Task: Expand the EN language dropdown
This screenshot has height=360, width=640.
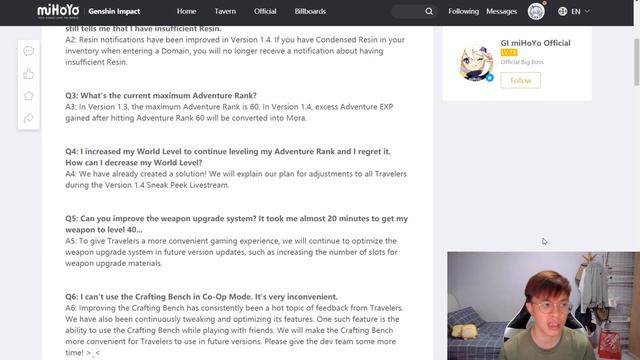Action: tap(580, 11)
